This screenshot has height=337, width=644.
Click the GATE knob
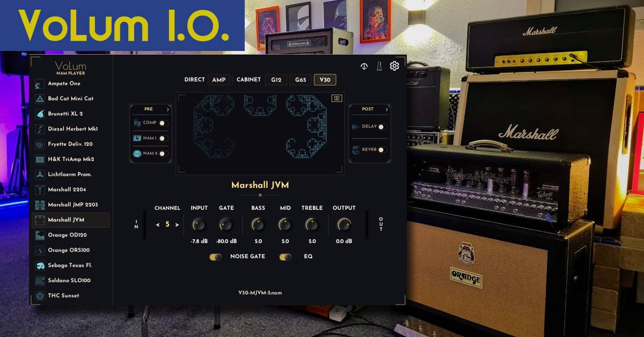226,224
